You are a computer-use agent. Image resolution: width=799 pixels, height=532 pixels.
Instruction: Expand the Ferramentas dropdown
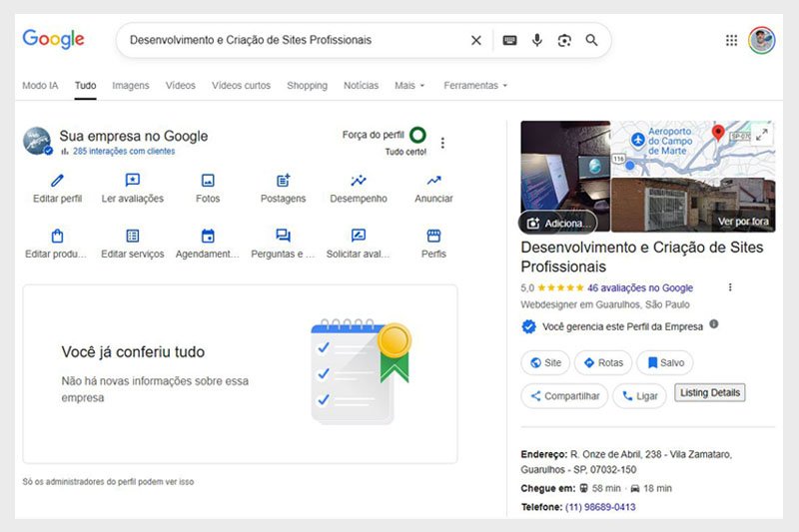(475, 86)
